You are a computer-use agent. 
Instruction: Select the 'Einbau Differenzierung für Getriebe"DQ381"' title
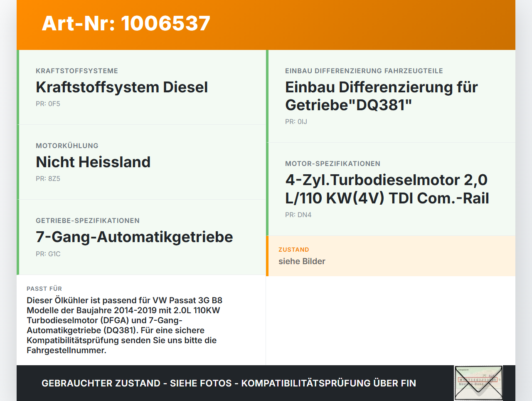click(x=382, y=96)
